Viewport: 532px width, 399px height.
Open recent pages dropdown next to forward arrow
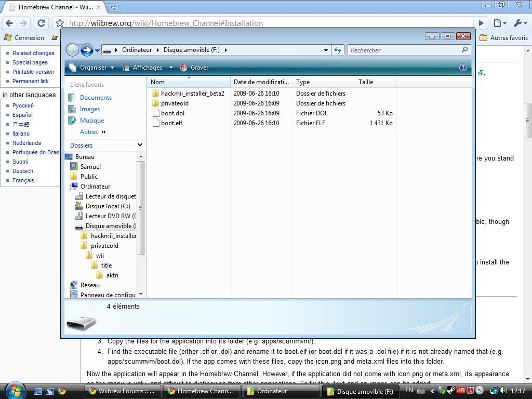point(97,50)
